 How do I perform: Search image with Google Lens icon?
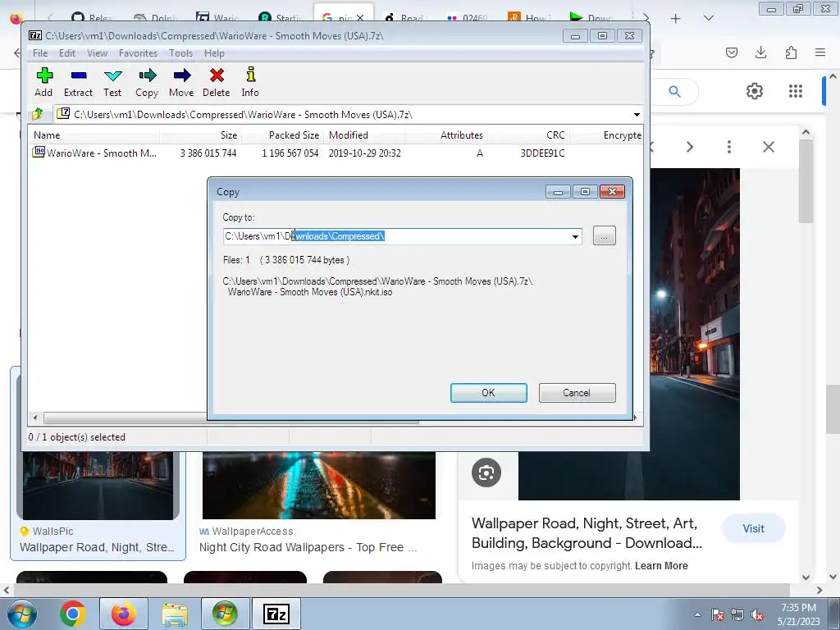pyautogui.click(x=486, y=472)
